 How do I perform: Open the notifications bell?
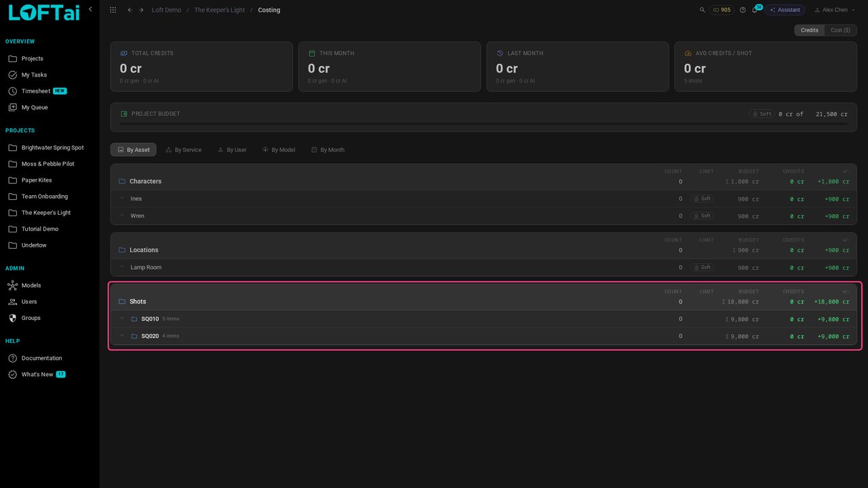755,10
